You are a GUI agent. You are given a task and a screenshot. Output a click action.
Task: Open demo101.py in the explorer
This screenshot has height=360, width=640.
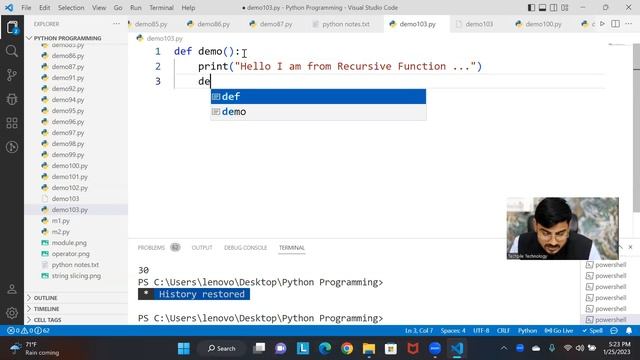coord(69,177)
